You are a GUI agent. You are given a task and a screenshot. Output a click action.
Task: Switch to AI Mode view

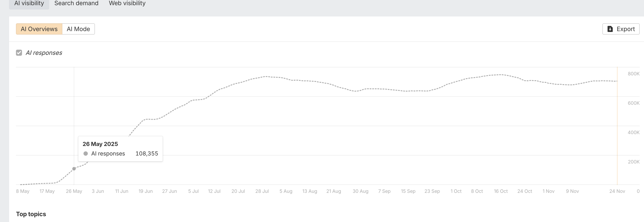tap(78, 29)
